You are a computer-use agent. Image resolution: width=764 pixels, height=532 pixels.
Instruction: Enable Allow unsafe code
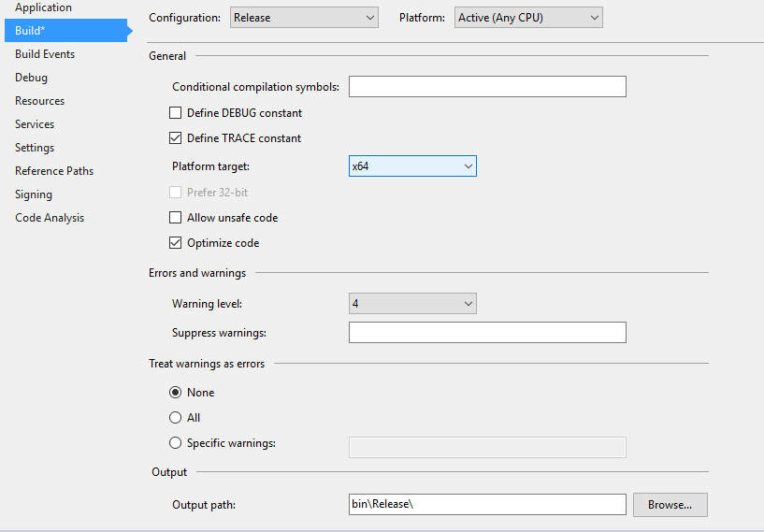pyautogui.click(x=175, y=218)
